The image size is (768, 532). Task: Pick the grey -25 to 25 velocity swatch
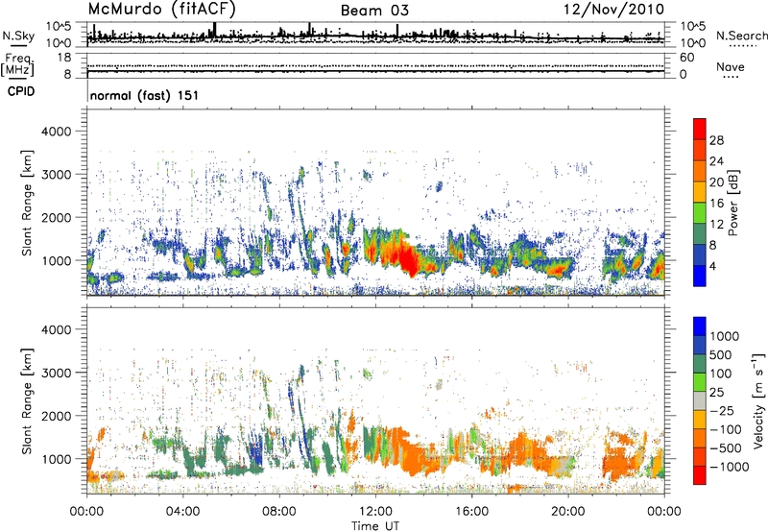tap(700, 401)
